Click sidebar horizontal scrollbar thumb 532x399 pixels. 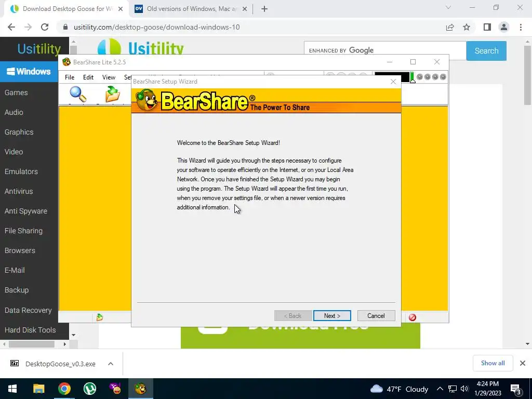31,344
